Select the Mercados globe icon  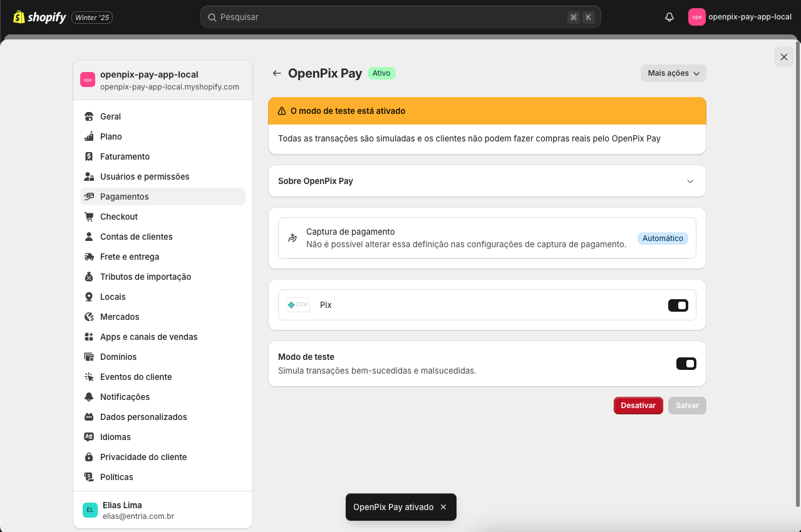[x=88, y=317]
